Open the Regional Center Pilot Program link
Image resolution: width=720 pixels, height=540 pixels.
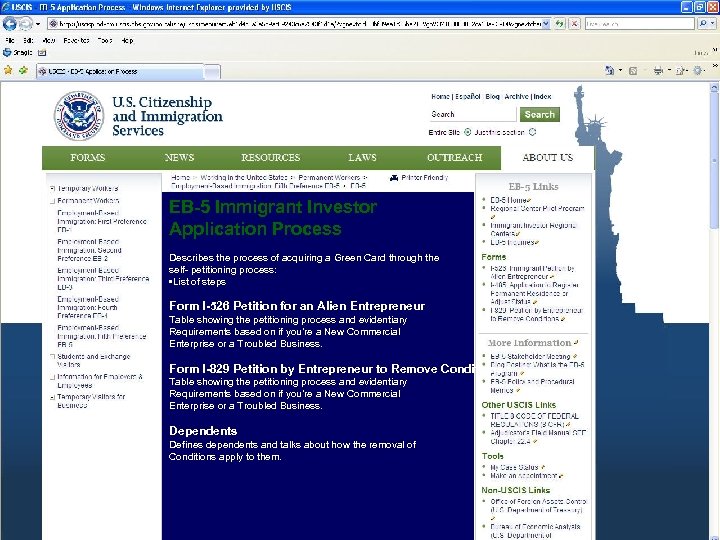(x=537, y=208)
